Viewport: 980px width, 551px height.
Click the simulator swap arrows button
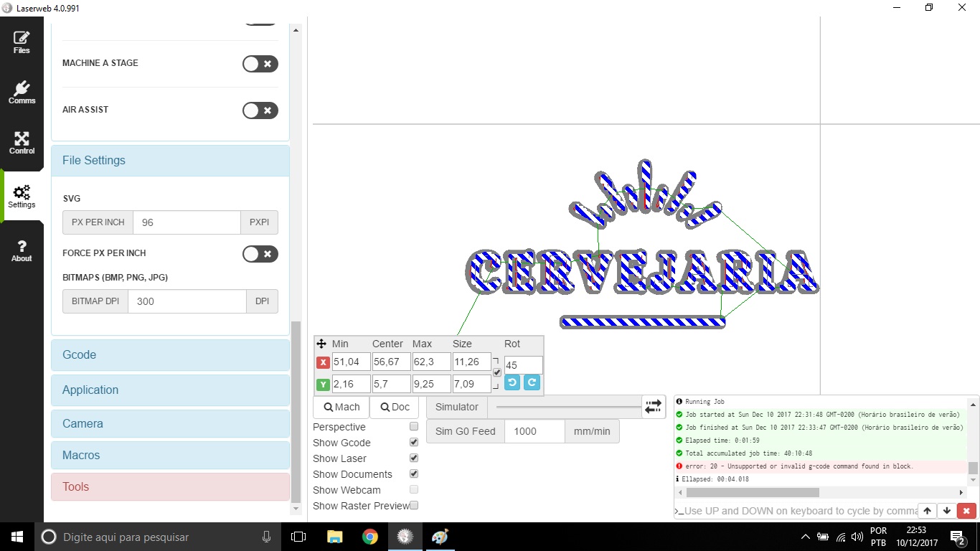click(653, 407)
